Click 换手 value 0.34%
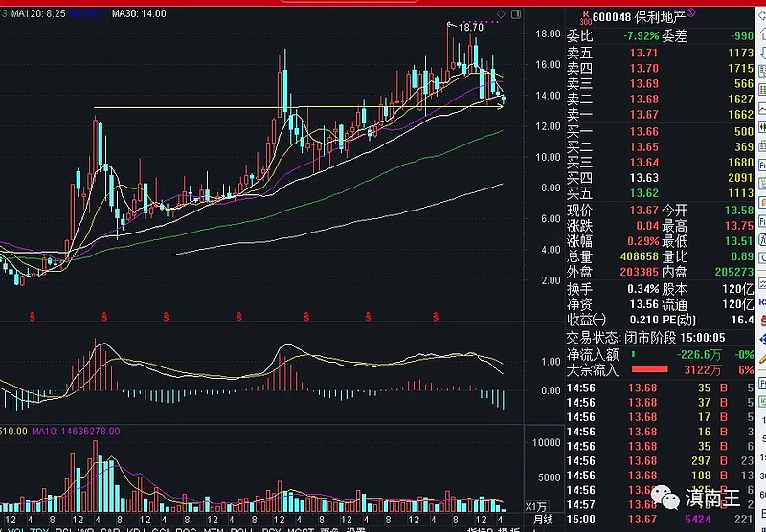The width and height of the screenshot is (766, 532). [642, 289]
